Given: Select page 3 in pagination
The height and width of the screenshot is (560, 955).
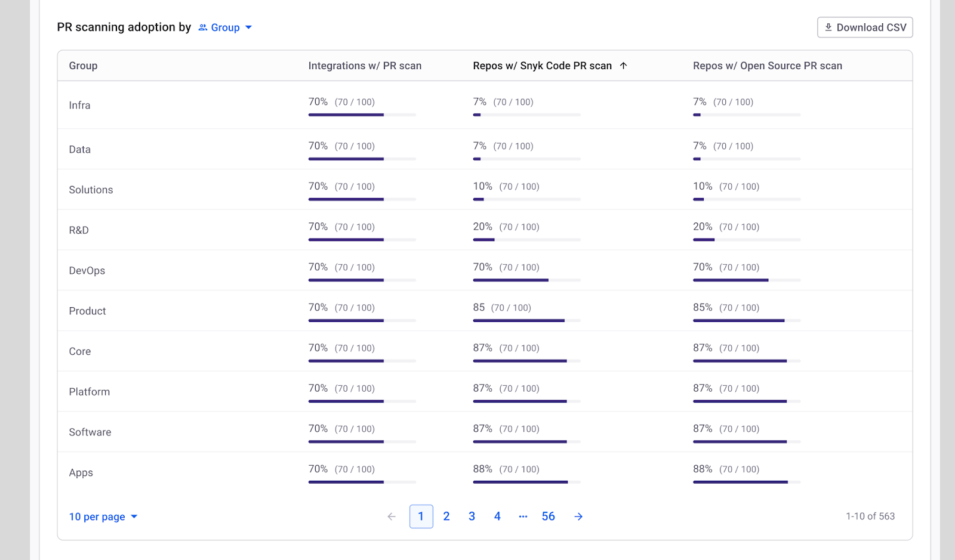Looking at the screenshot, I should pos(472,516).
